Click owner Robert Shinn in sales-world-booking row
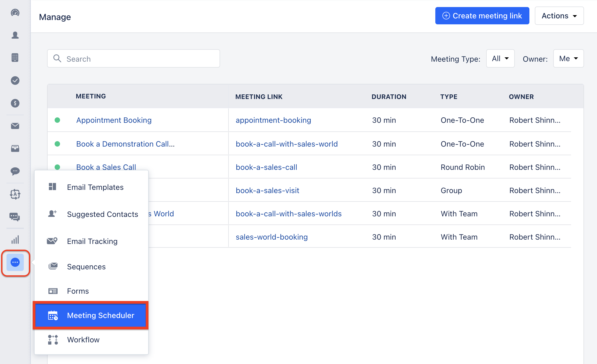597x364 pixels. point(535,237)
